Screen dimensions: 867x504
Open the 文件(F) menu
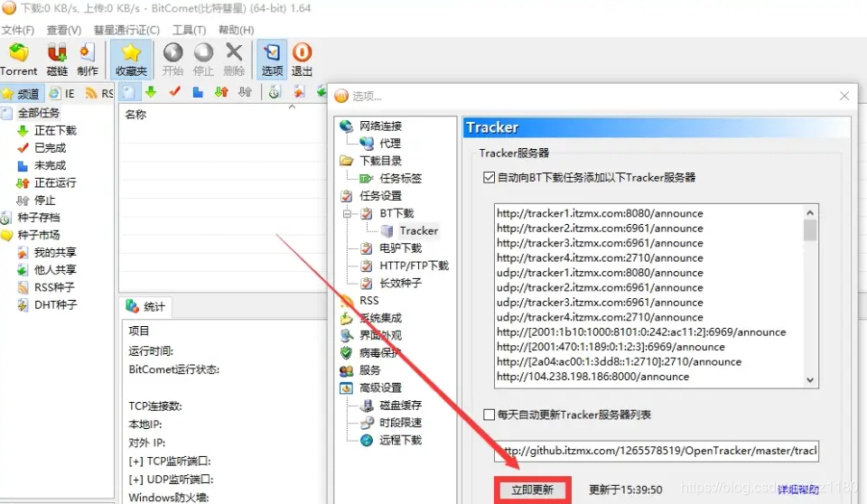coord(18,30)
